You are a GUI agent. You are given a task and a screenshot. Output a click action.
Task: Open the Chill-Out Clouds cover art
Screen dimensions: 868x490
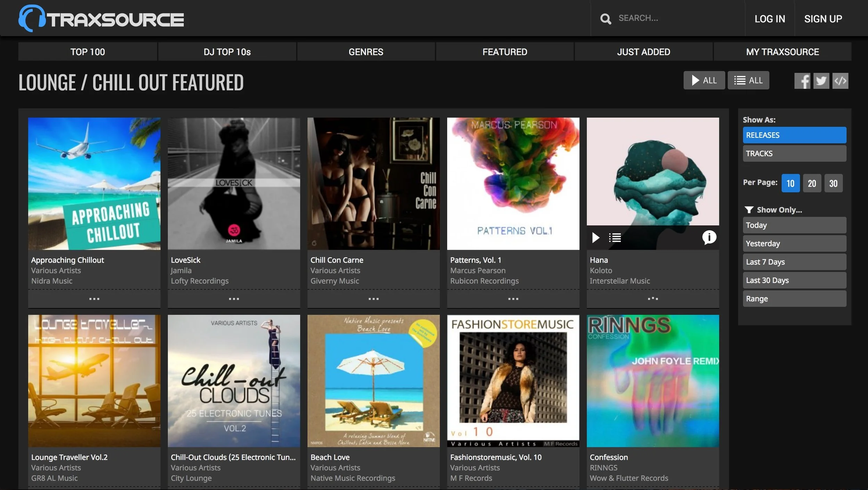234,381
